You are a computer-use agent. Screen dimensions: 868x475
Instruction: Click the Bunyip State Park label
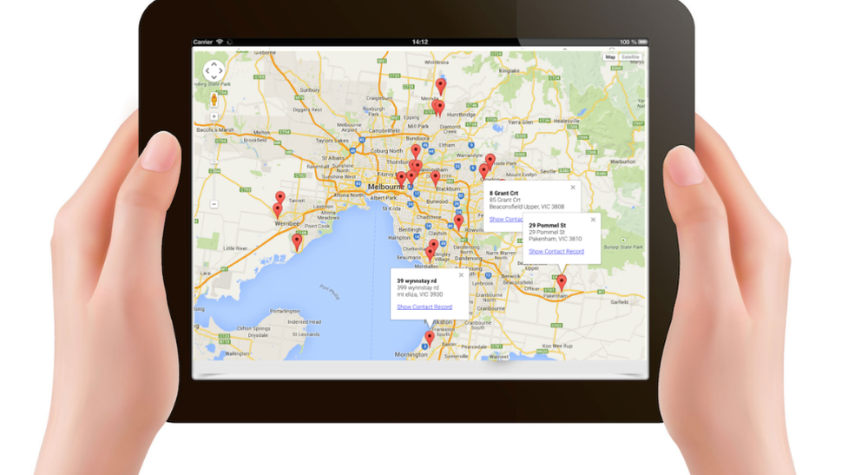tap(622, 247)
